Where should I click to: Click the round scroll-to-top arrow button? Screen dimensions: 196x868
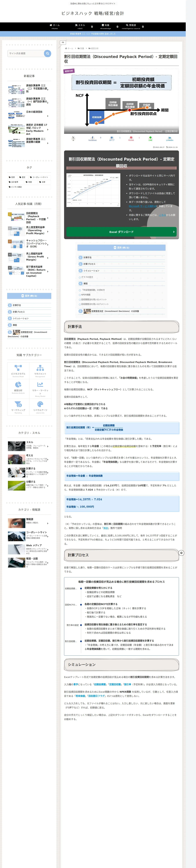[182, 553]
